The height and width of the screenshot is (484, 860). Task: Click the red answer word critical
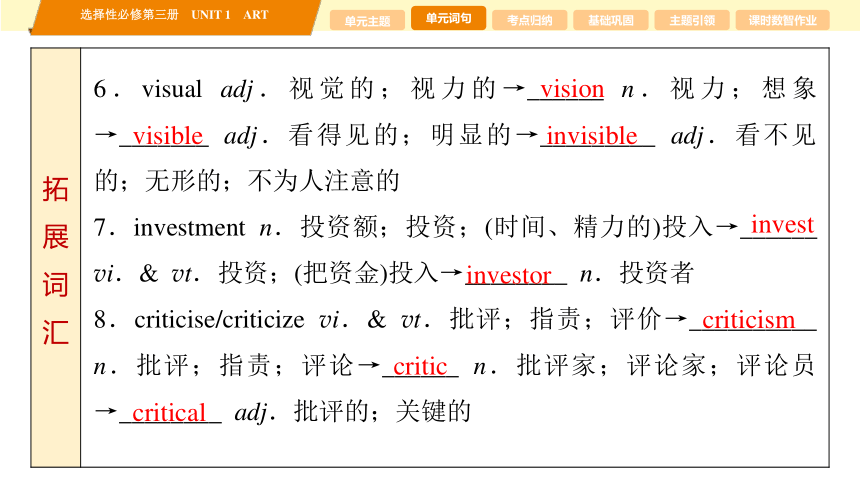coord(169,413)
